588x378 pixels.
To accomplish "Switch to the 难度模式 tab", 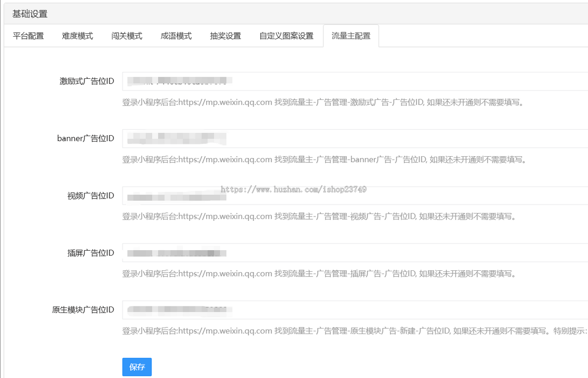I will click(77, 36).
